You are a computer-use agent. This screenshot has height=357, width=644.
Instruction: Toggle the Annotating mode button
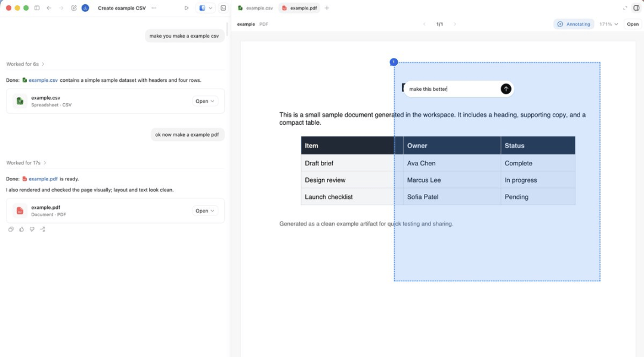tap(574, 24)
